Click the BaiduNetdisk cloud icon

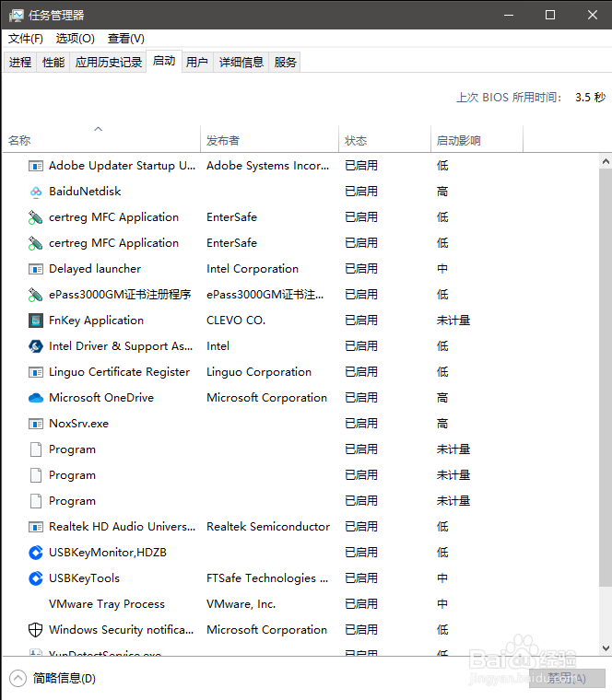click(x=36, y=192)
